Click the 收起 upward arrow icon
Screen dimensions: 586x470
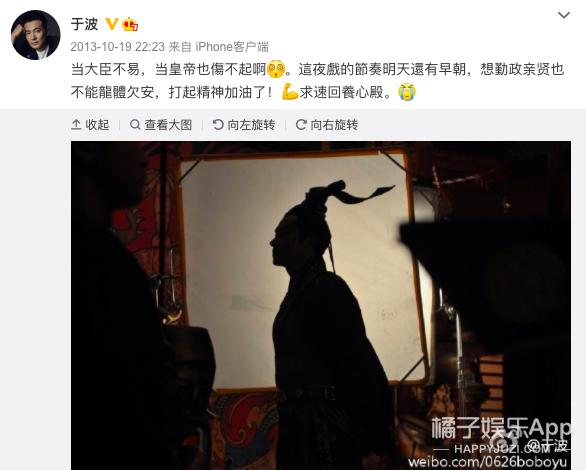point(76,125)
